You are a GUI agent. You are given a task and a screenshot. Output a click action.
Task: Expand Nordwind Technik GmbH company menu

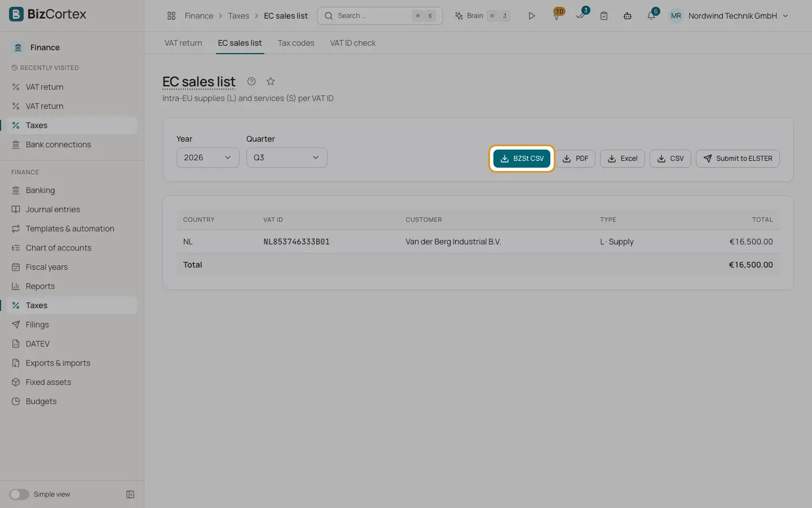click(x=738, y=16)
